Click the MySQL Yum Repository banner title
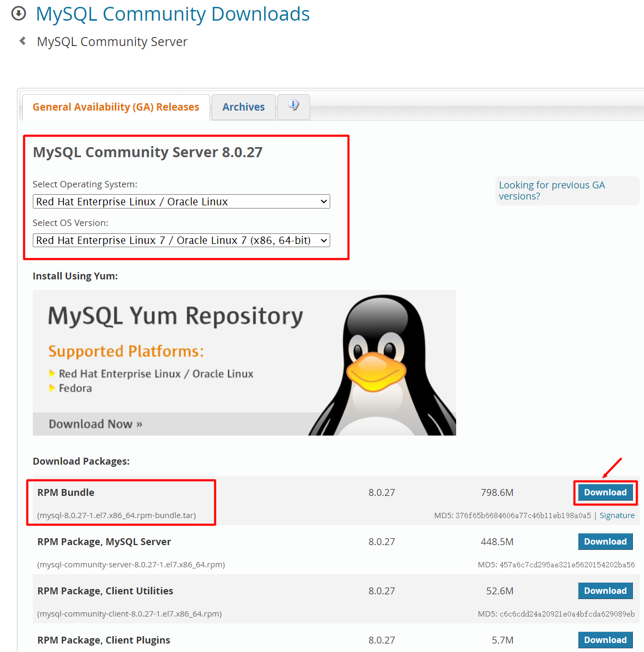Image resolution: width=644 pixels, height=652 pixels. point(175,316)
